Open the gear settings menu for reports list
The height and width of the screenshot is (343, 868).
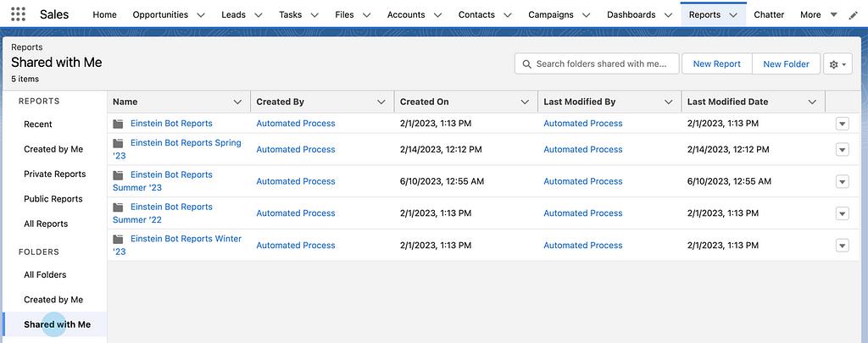coord(837,64)
